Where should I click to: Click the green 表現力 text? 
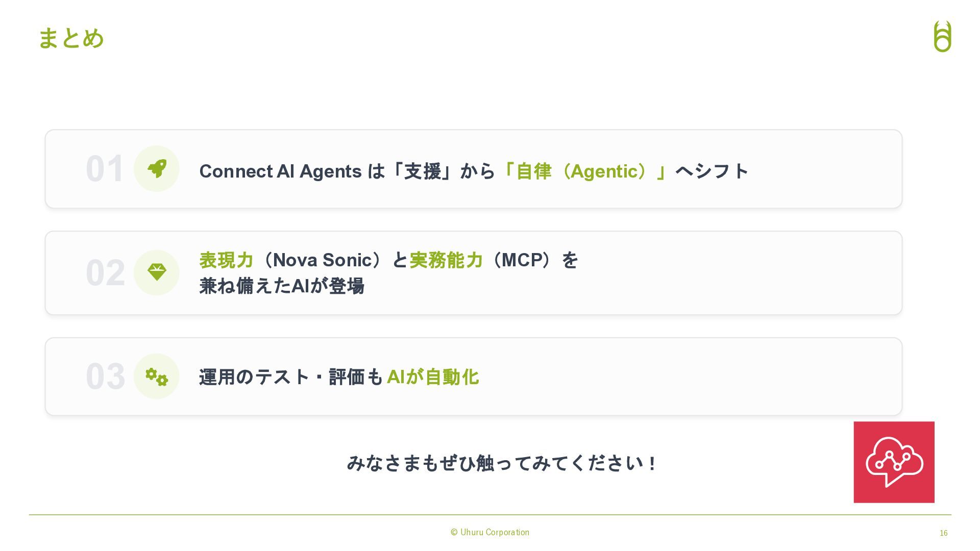click(x=226, y=260)
